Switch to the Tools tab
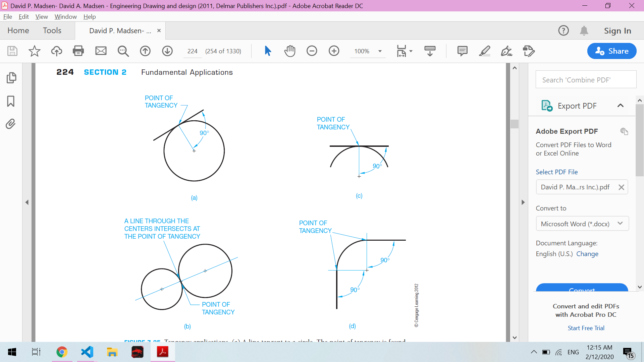 52,31
